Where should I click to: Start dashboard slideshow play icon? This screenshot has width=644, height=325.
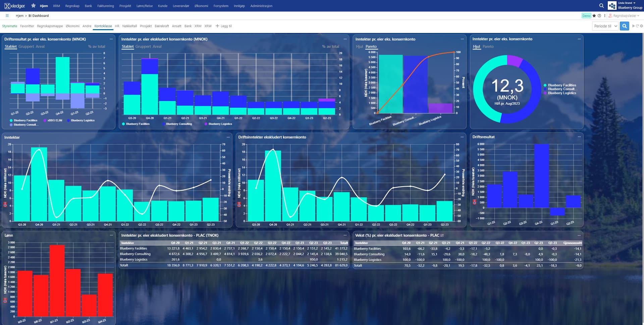pyautogui.click(x=634, y=26)
